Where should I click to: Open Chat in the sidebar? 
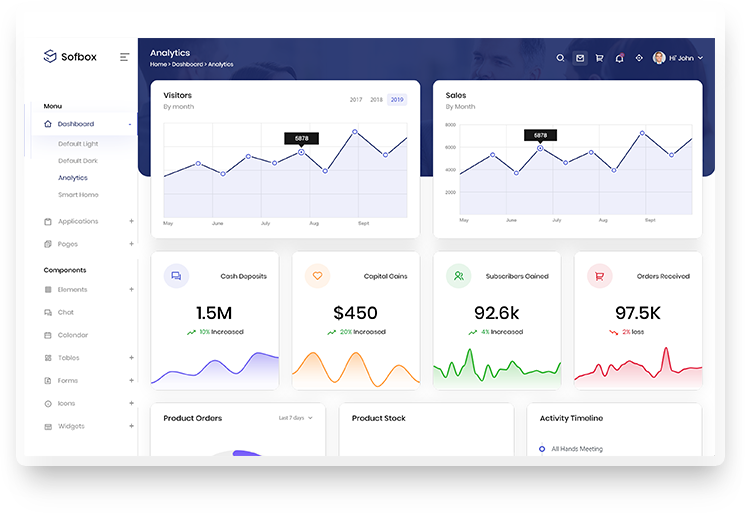pos(66,312)
